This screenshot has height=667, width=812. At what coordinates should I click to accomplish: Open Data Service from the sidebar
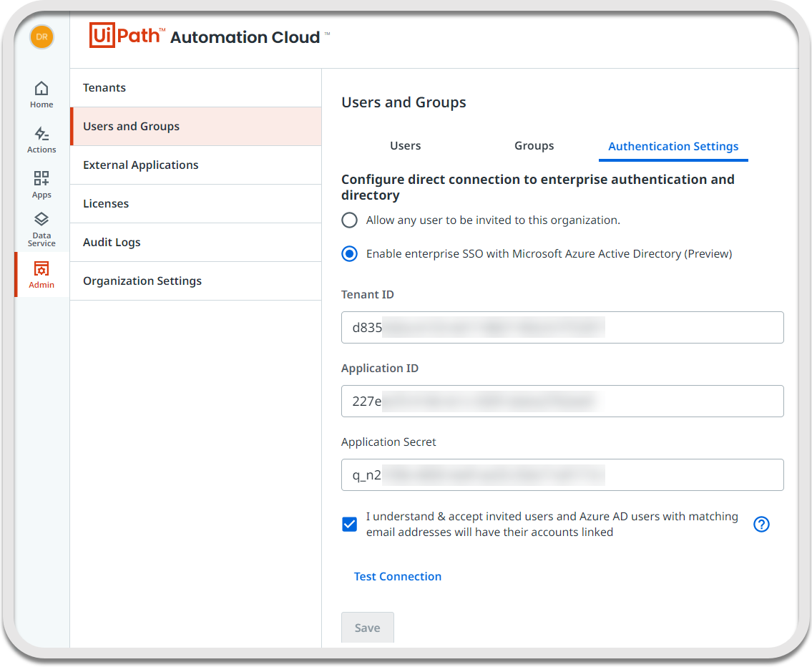tap(41, 230)
